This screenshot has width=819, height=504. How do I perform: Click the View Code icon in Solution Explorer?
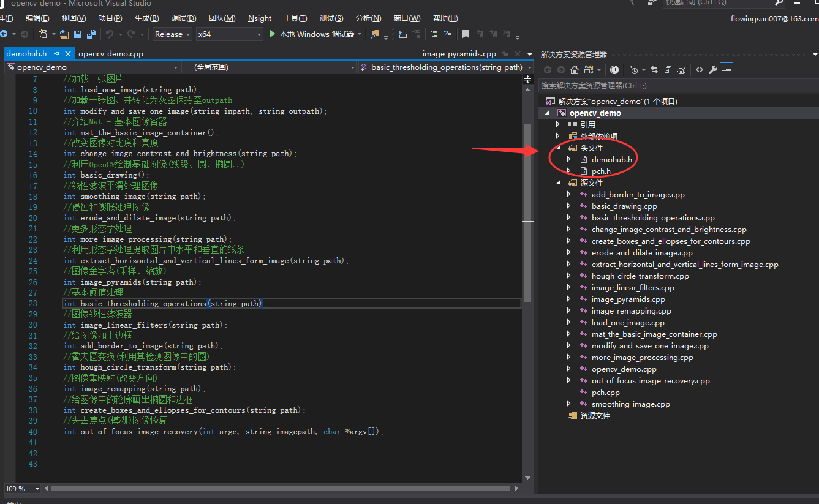pyautogui.click(x=699, y=70)
